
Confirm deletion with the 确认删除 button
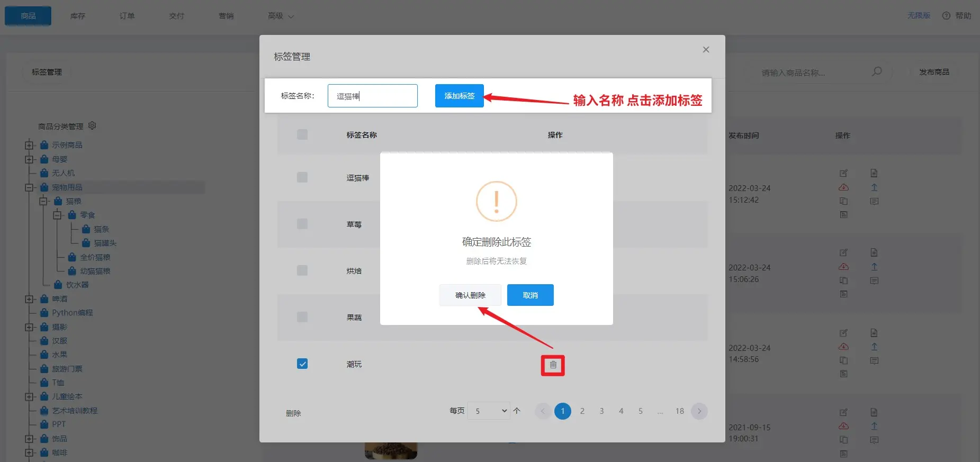[x=470, y=295]
